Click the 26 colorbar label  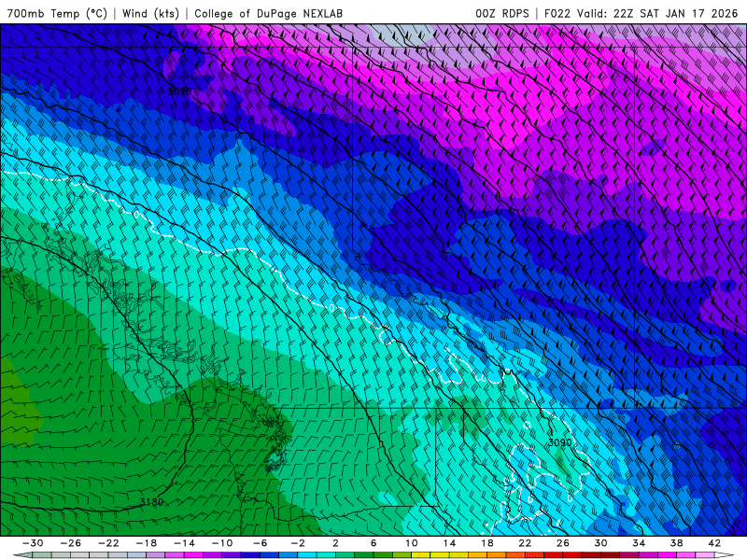tap(563, 543)
